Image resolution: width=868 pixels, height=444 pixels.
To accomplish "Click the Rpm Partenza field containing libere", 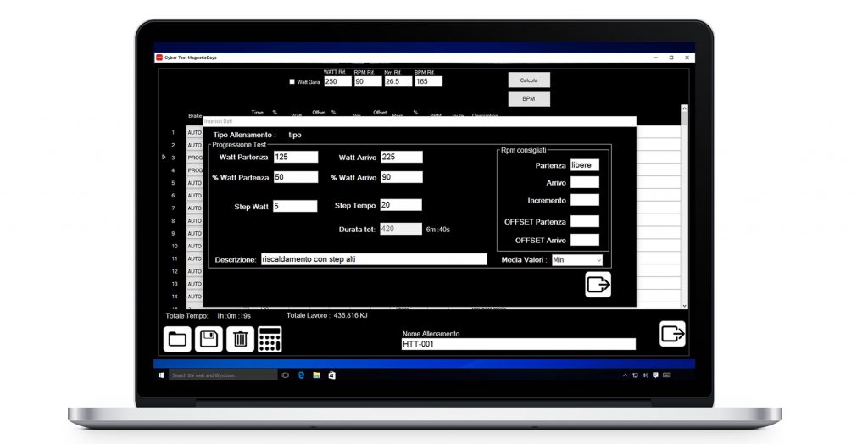I will click(x=585, y=165).
